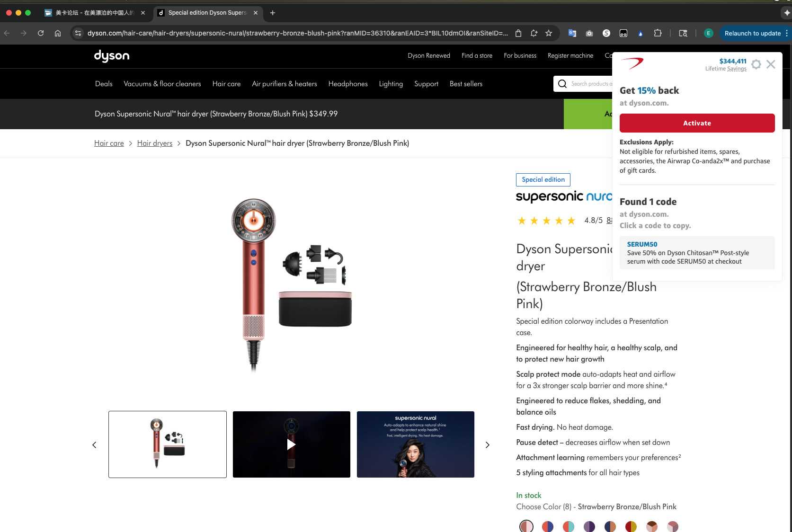Click the Dyson logo

(112, 56)
